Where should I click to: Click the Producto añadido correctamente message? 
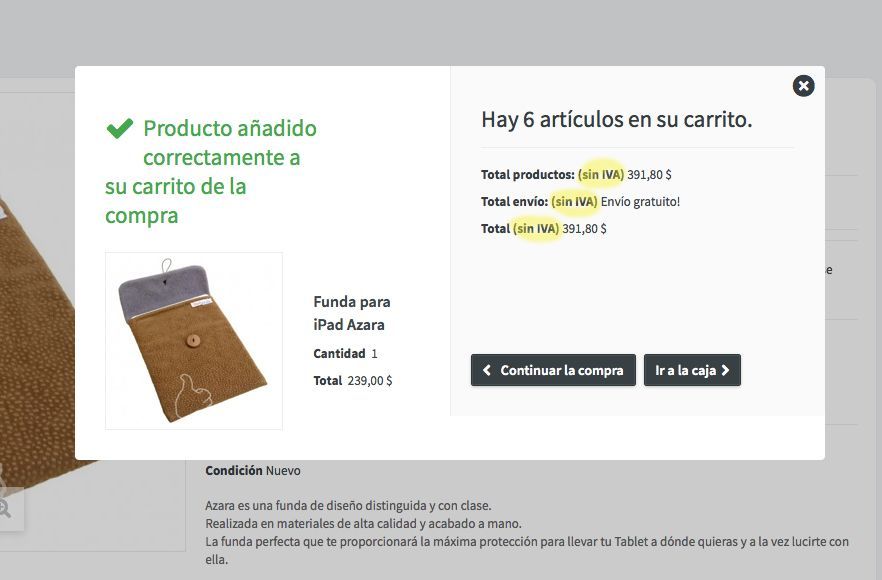click(x=211, y=172)
